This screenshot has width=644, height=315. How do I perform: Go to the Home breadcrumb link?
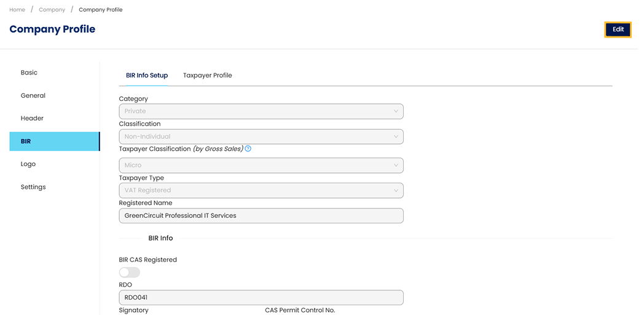coord(17,10)
